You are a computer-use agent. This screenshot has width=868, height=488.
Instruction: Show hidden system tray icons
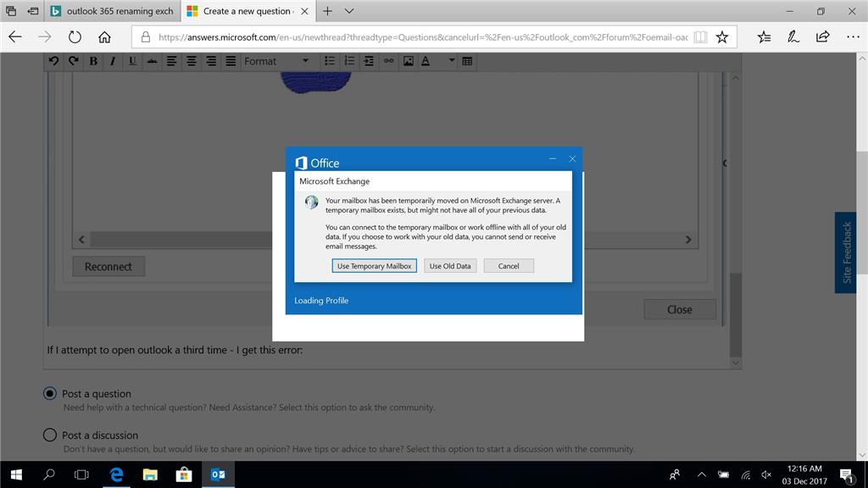tap(701, 474)
